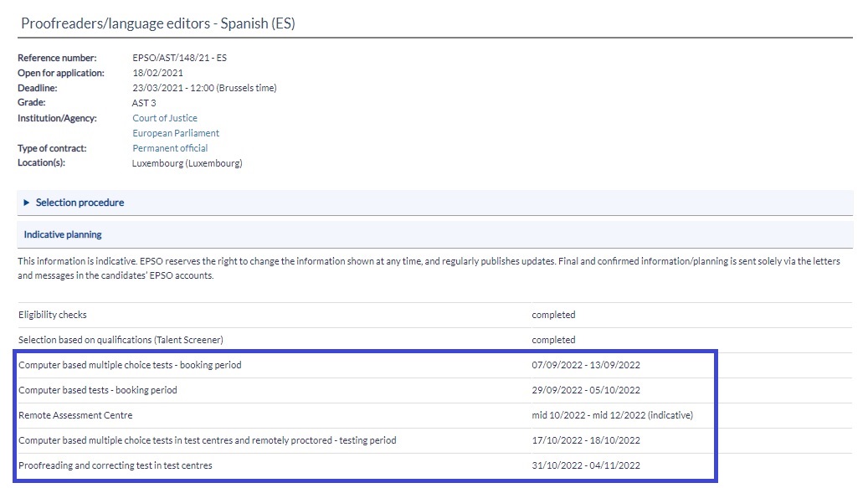Screen dimensions: 868x488
Task: Follow the European Parliament link
Action: (x=176, y=133)
